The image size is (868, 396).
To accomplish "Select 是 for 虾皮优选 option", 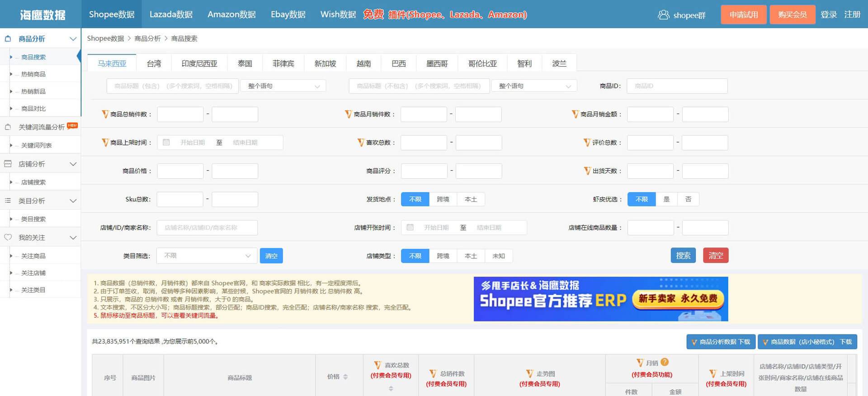I will coord(666,199).
